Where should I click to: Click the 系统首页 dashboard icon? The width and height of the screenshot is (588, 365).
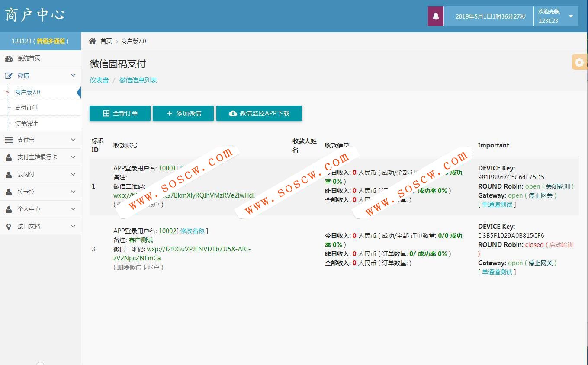[9, 58]
